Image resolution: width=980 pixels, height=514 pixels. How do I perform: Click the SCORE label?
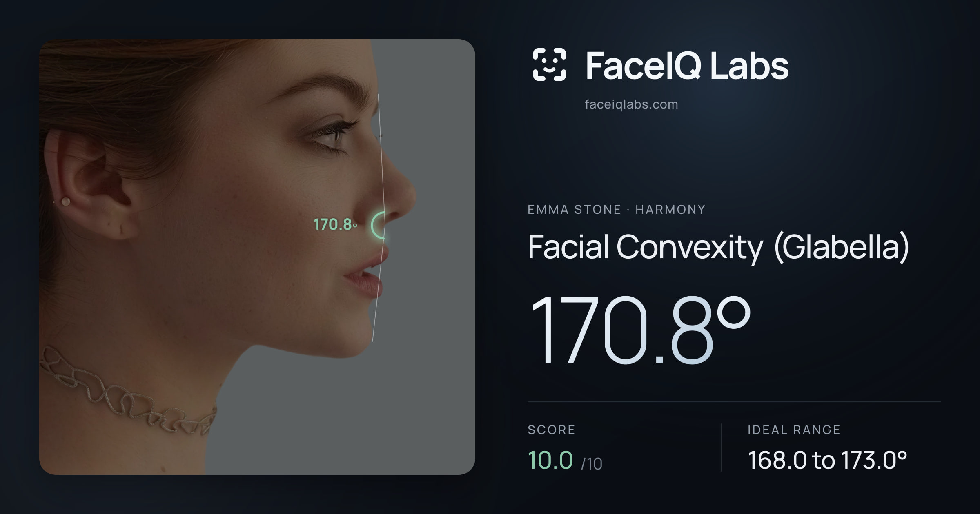[x=551, y=430]
